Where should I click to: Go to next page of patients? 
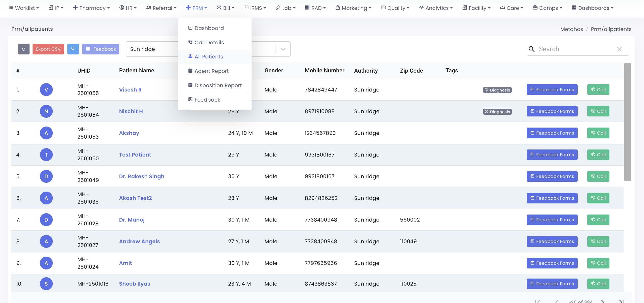click(602, 301)
